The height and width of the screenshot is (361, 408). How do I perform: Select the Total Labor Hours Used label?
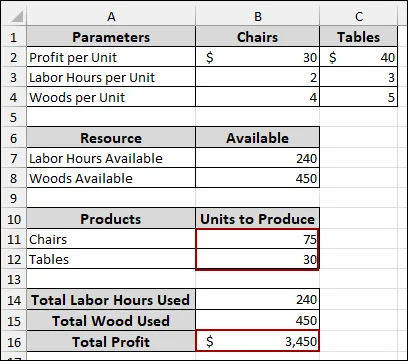click(x=111, y=300)
